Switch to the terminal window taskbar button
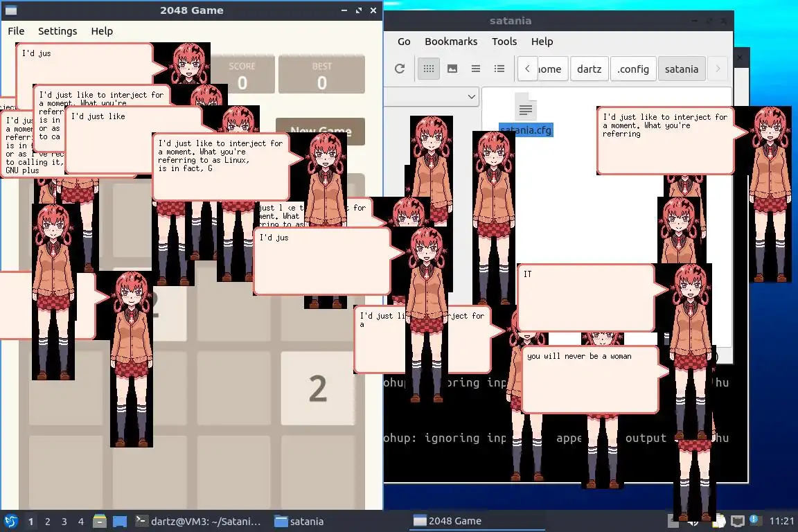 tap(199, 522)
